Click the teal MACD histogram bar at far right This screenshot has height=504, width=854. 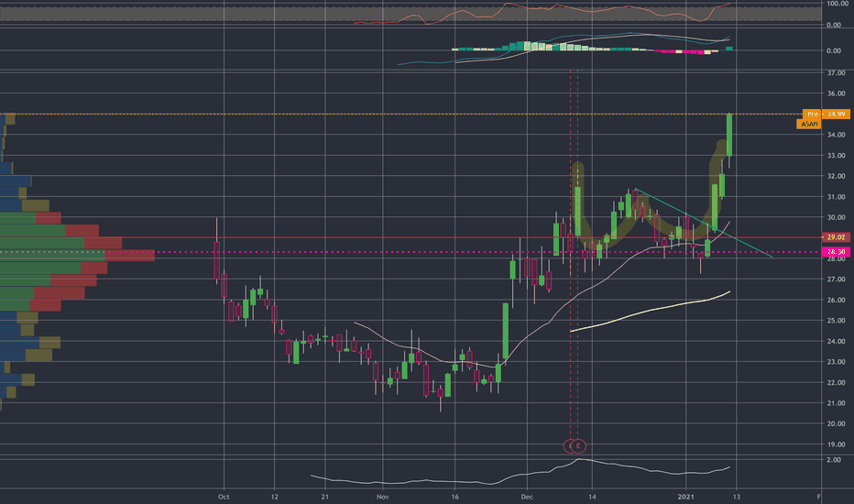pyautogui.click(x=729, y=49)
